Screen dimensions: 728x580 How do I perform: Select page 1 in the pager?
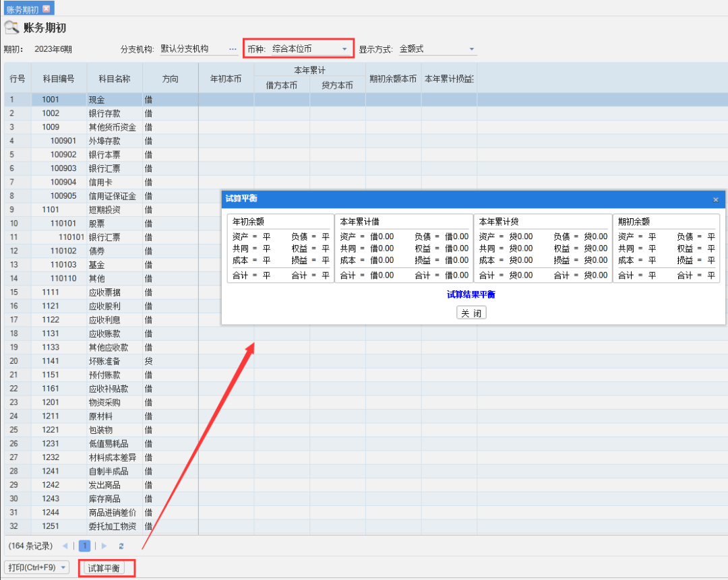[x=84, y=546]
